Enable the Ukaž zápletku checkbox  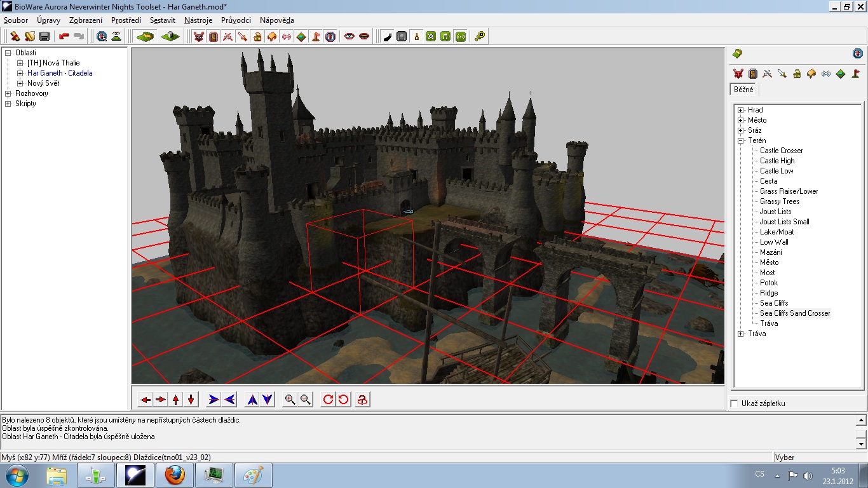click(735, 403)
